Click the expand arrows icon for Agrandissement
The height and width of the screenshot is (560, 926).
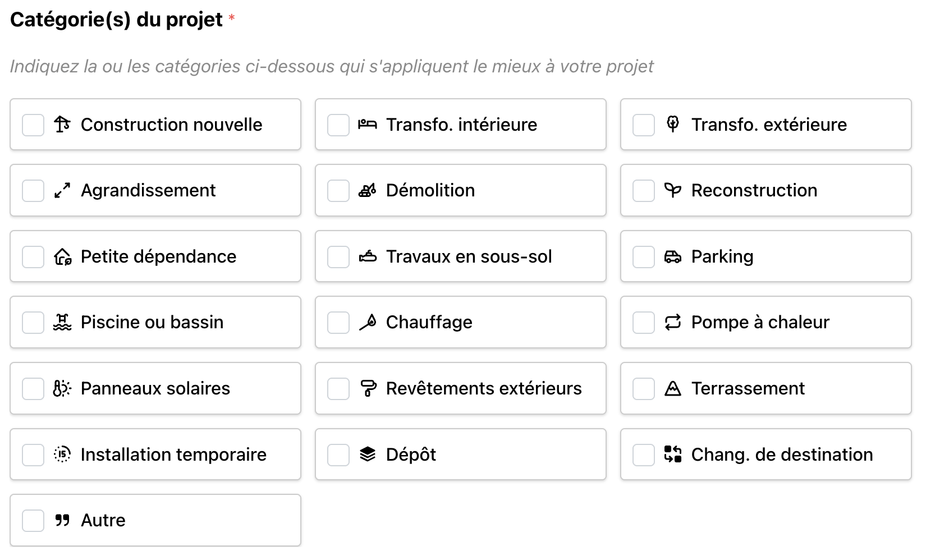pyautogui.click(x=62, y=190)
